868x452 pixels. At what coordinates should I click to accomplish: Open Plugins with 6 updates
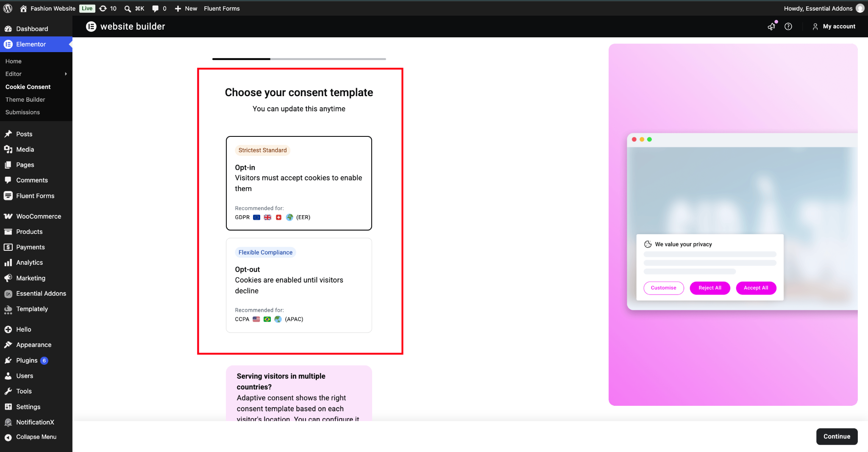(x=36, y=360)
